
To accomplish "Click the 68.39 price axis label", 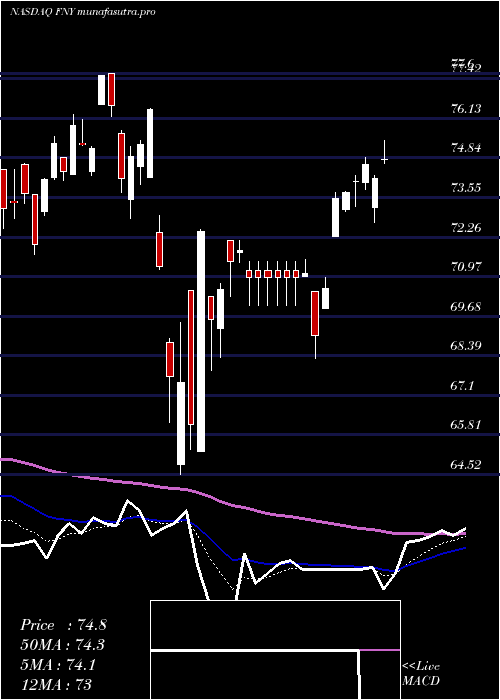I will (x=466, y=346).
